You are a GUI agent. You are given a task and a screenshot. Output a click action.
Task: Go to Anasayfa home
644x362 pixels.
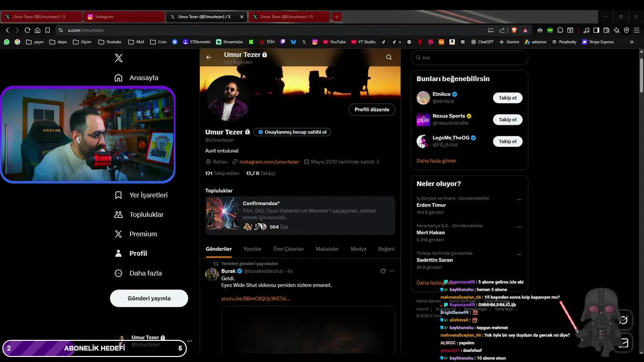click(x=136, y=78)
